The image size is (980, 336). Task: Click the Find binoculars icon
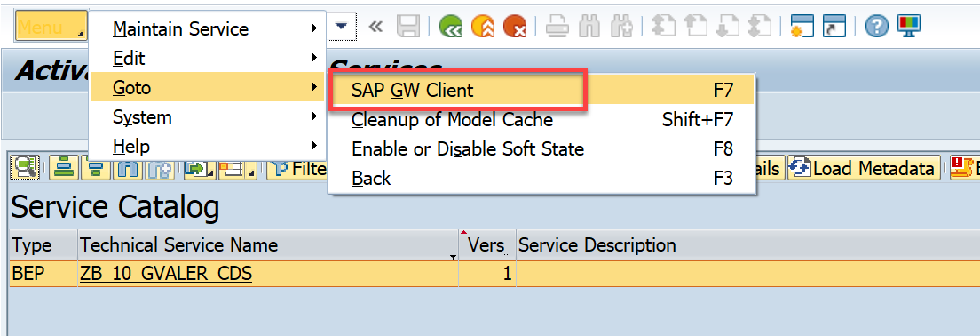click(x=589, y=27)
